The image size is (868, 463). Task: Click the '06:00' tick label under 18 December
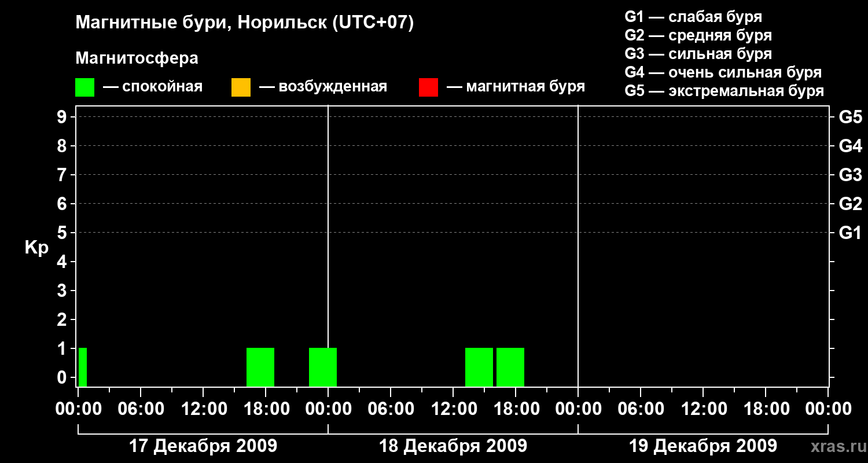[x=391, y=409]
